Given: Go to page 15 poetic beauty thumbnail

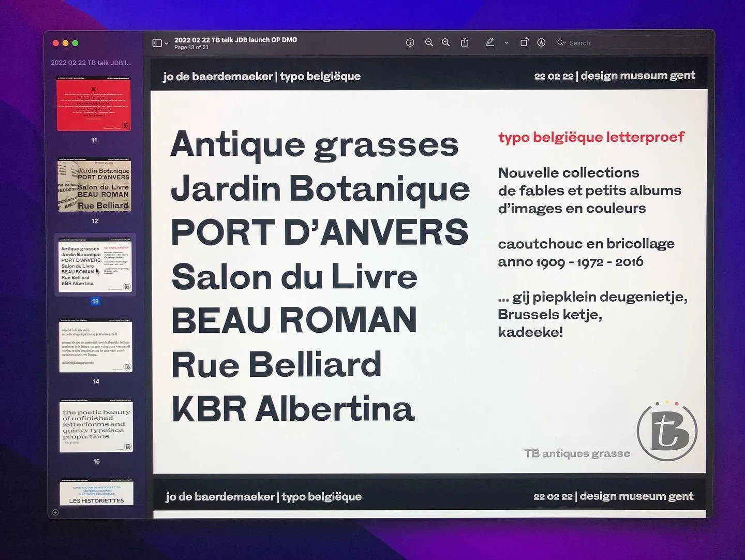Looking at the screenshot, I should point(96,426).
